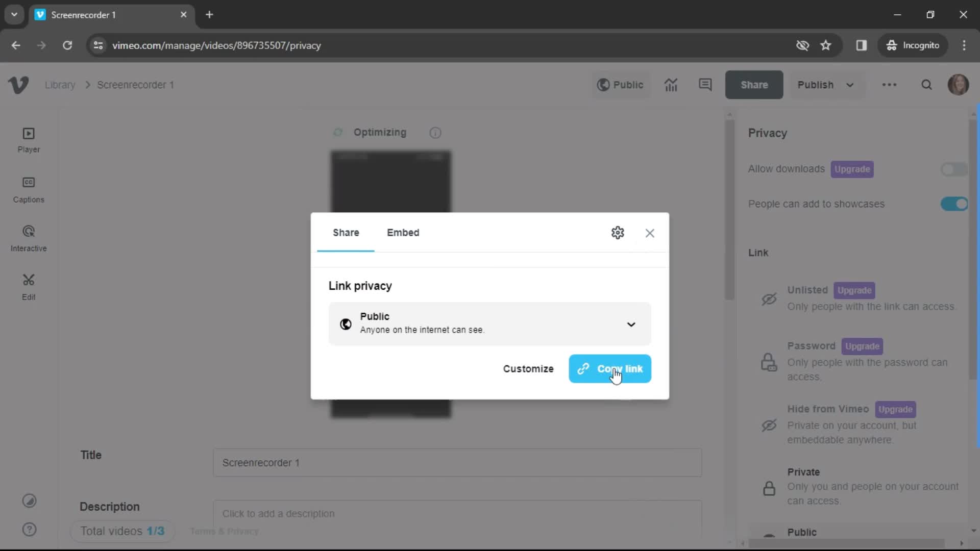
Task: Click the Customize button
Action: (x=528, y=369)
